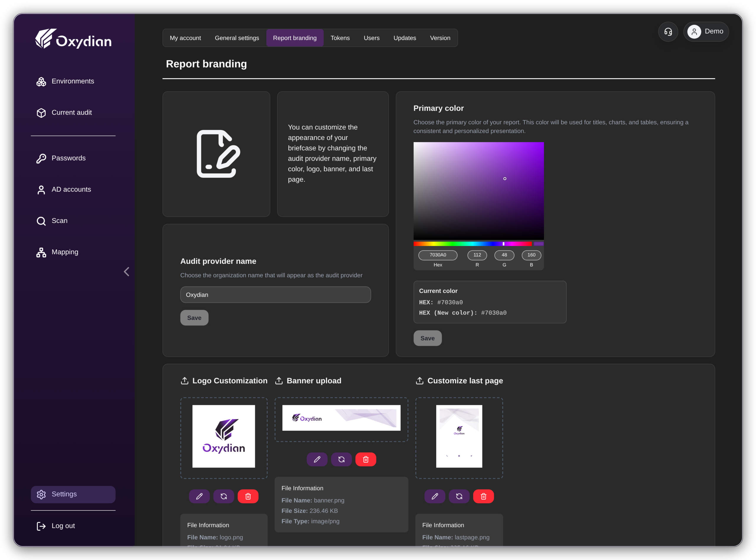Click the 'File Name: logo.png' text
This screenshot has height=560, width=756.
[215, 537]
